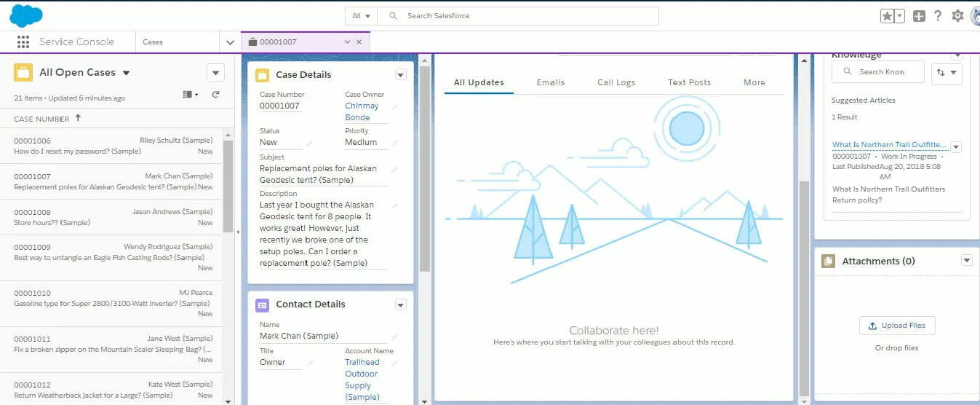Sort by the Case Number column header
Screen dimensions: 980x405
(41, 119)
